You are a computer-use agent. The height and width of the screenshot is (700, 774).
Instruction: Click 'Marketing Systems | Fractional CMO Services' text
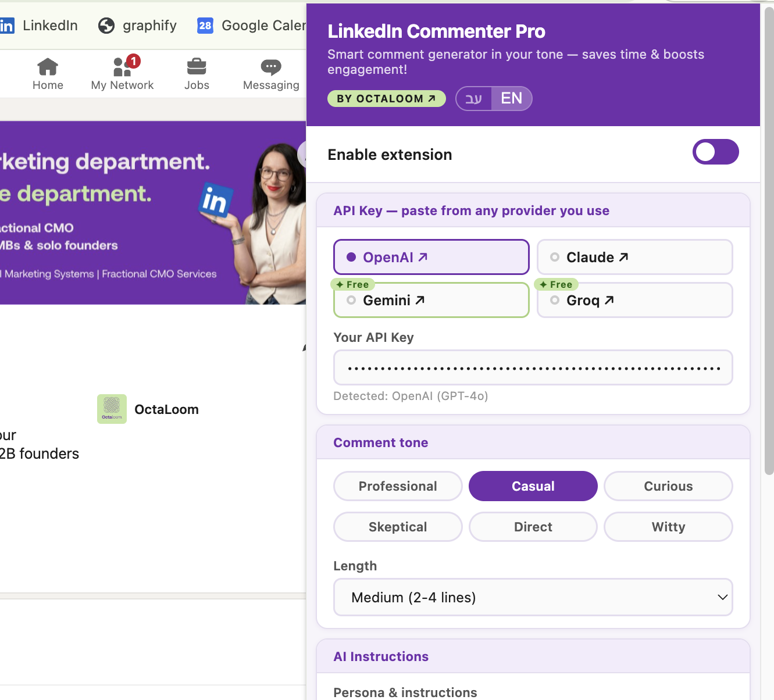click(110, 274)
